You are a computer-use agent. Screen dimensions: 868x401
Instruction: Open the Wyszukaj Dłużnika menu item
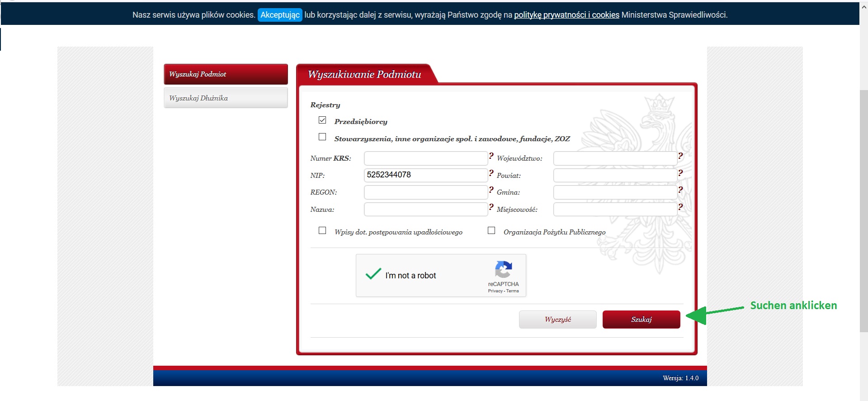tap(226, 98)
